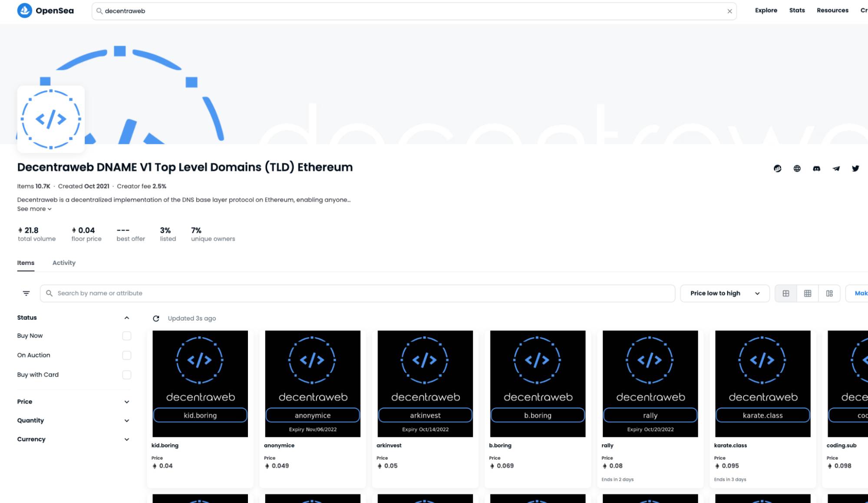Enable the Buy with Card checkbox

[126, 374]
